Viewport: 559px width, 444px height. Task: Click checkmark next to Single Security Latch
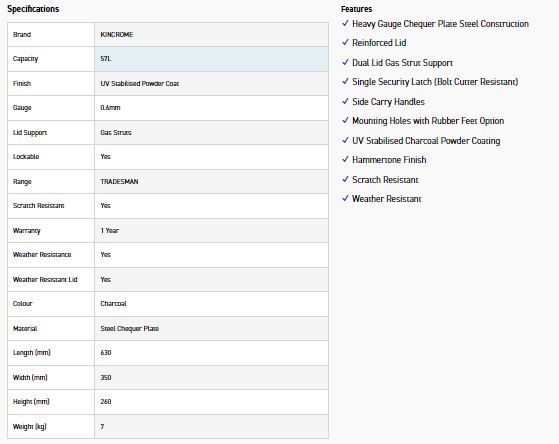(x=345, y=81)
